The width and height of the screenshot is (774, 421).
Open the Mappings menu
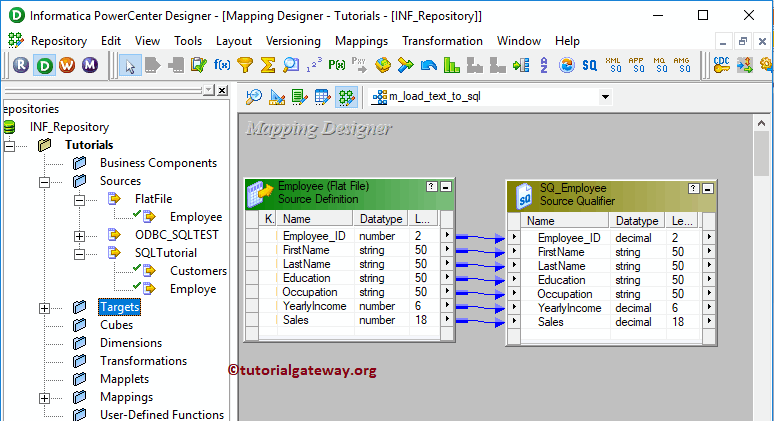click(x=362, y=41)
